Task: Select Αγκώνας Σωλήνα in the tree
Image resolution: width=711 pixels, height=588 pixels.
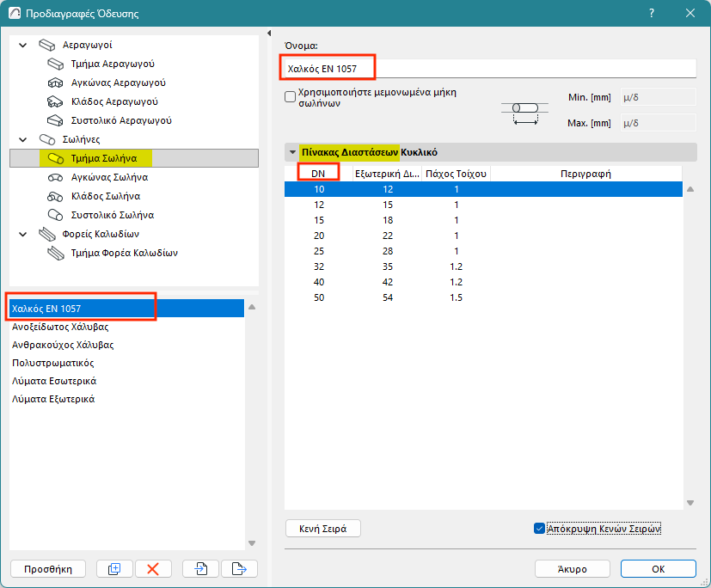Action: [109, 177]
